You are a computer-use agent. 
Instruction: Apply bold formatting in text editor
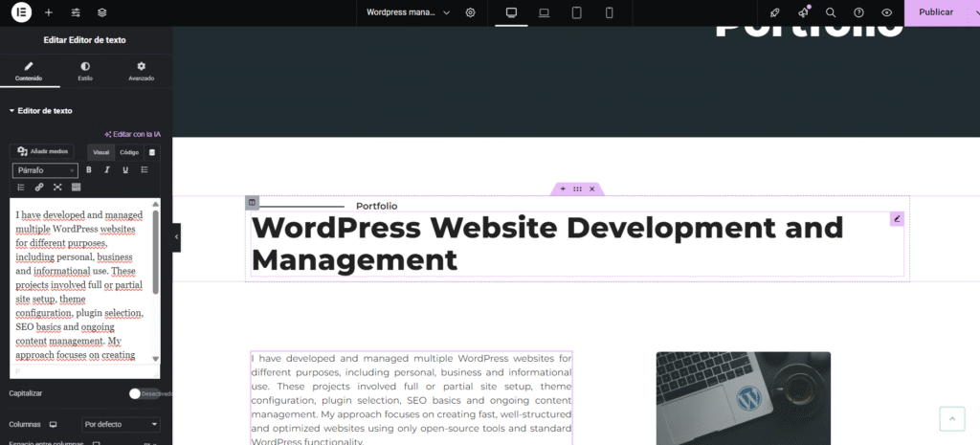click(89, 169)
